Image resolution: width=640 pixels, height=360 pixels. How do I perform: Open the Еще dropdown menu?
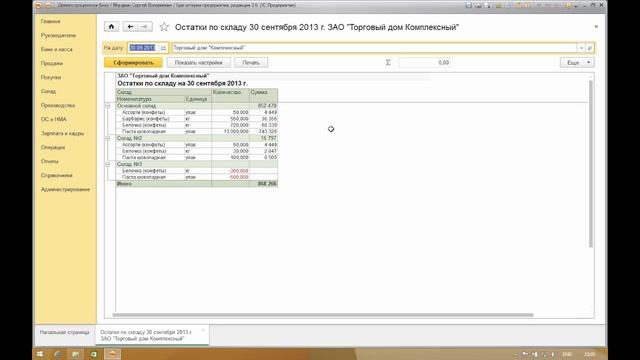(x=577, y=62)
